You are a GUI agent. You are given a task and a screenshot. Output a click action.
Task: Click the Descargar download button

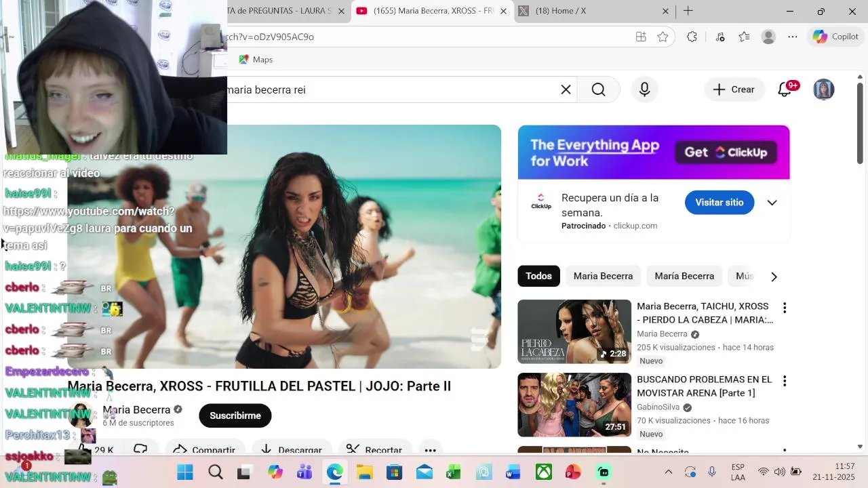pyautogui.click(x=292, y=450)
